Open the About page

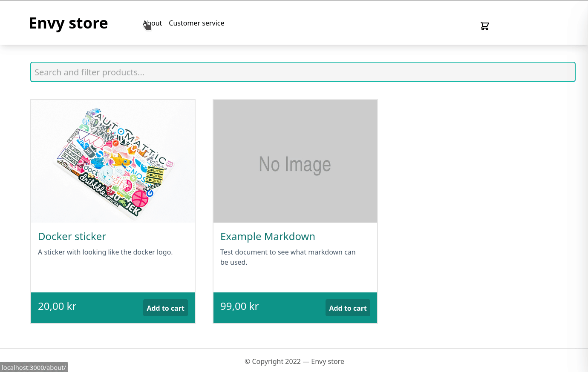[x=153, y=23]
